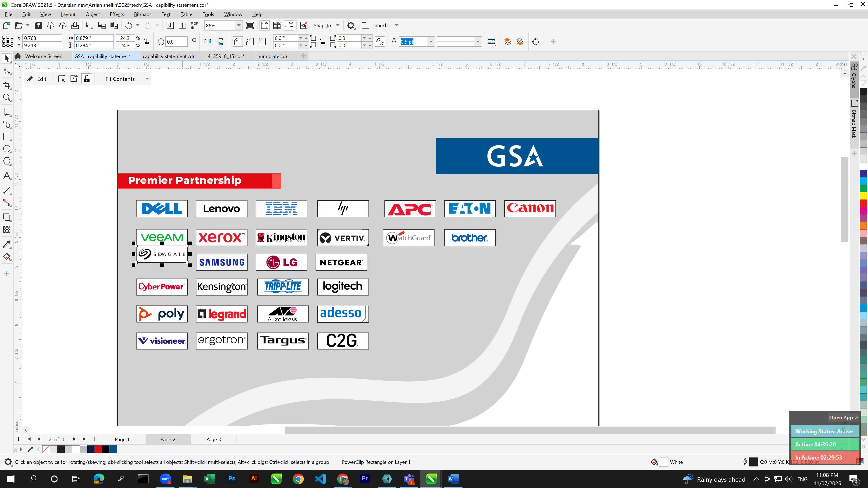868x488 pixels.
Task: Open the Open-file dropdown arrow
Action: 28,26
